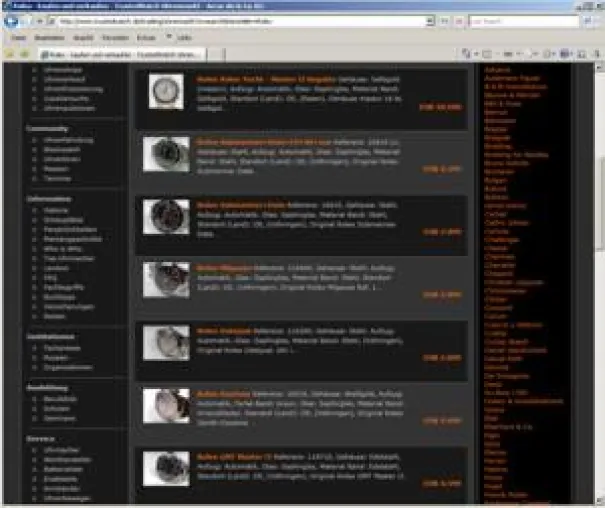
Task: Open Audemars Piguet in the brand list
Action: click(x=512, y=78)
